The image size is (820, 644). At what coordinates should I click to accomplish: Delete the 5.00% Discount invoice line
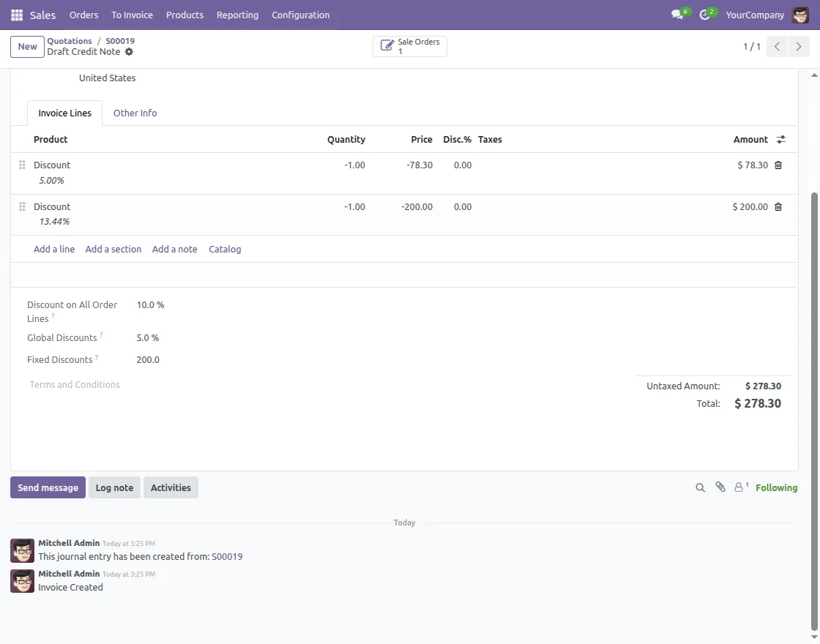(x=778, y=165)
